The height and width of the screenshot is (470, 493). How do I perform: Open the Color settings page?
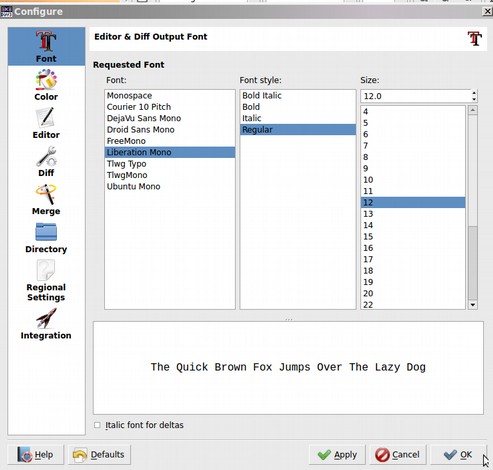46,85
